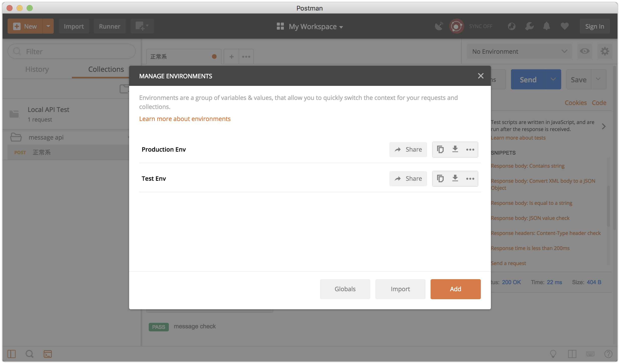
Task: Open Find via status bar search icon
Action: tap(29, 354)
